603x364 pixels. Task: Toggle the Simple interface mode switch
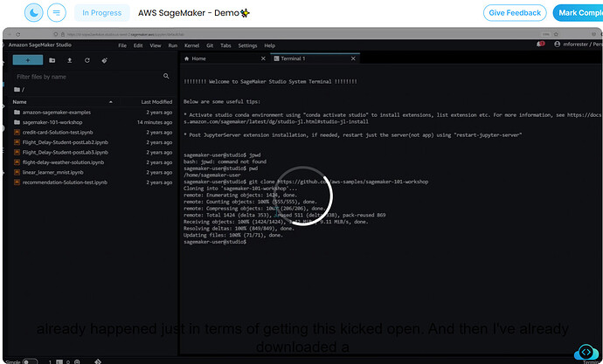point(29,361)
